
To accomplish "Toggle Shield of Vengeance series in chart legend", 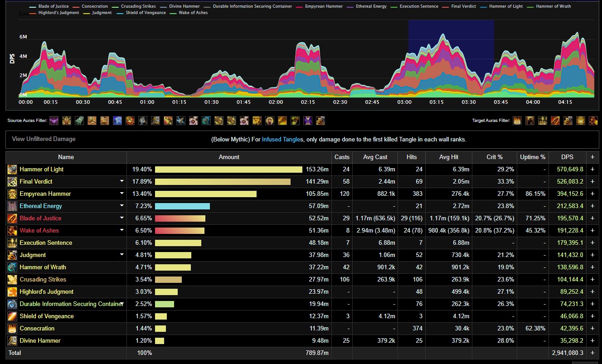I will 141,13.
